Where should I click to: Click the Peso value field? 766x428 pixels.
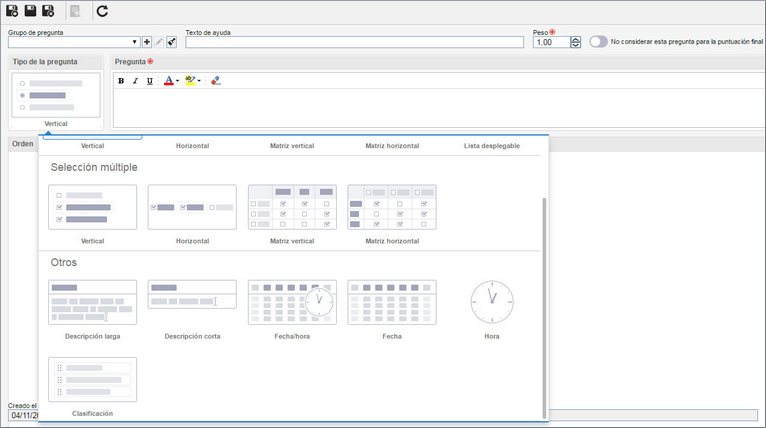pos(552,43)
